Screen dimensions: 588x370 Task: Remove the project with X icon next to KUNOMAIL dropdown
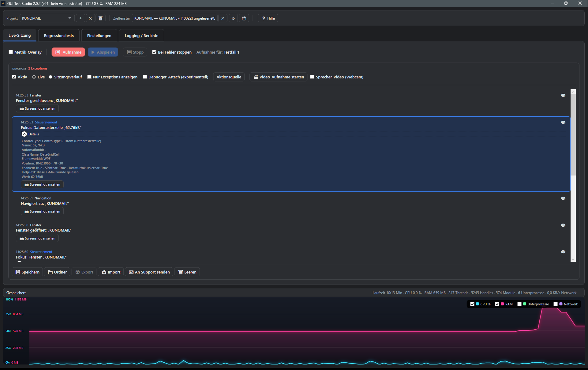click(90, 18)
